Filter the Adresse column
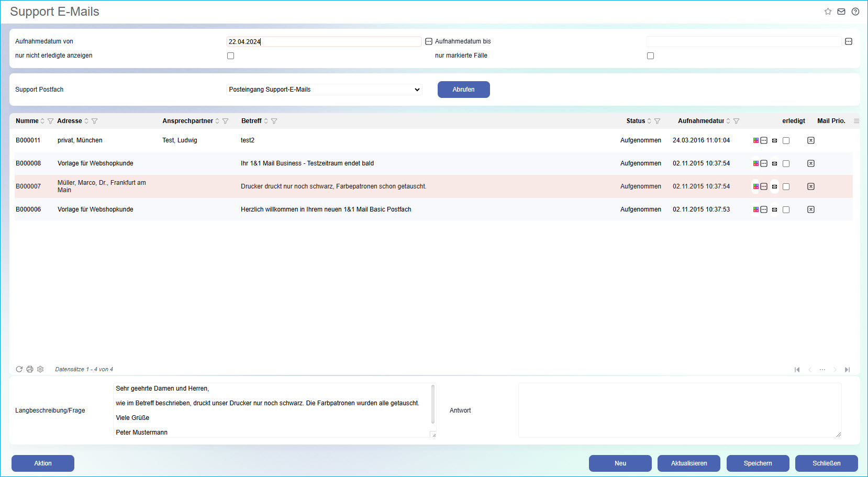The height and width of the screenshot is (477, 868). [x=95, y=121]
